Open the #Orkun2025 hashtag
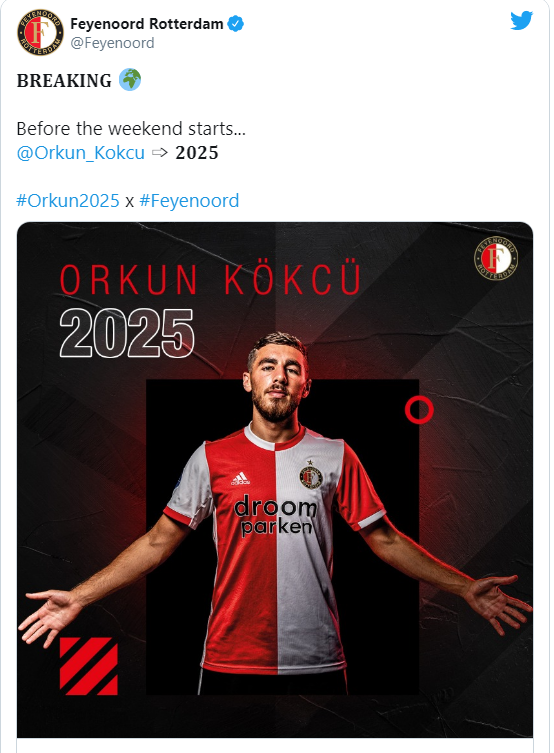 68,200
